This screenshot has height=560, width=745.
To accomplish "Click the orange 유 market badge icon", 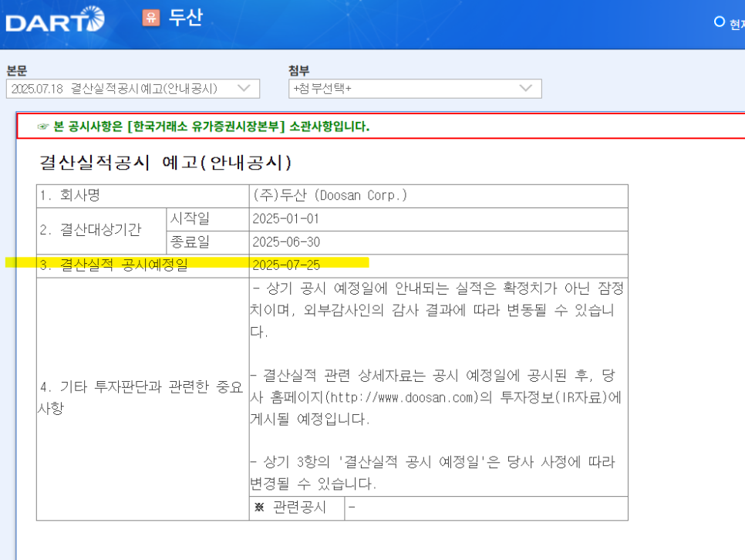I will point(151,18).
